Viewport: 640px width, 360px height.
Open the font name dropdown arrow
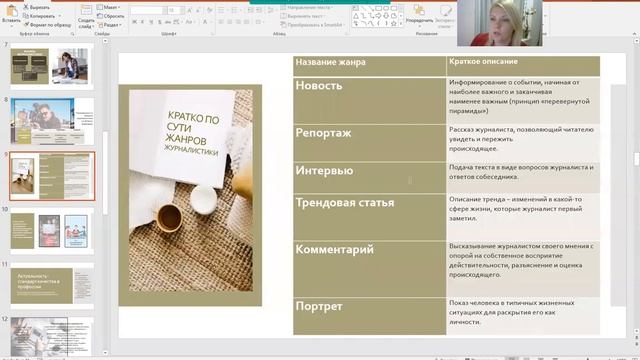[x=164, y=10]
